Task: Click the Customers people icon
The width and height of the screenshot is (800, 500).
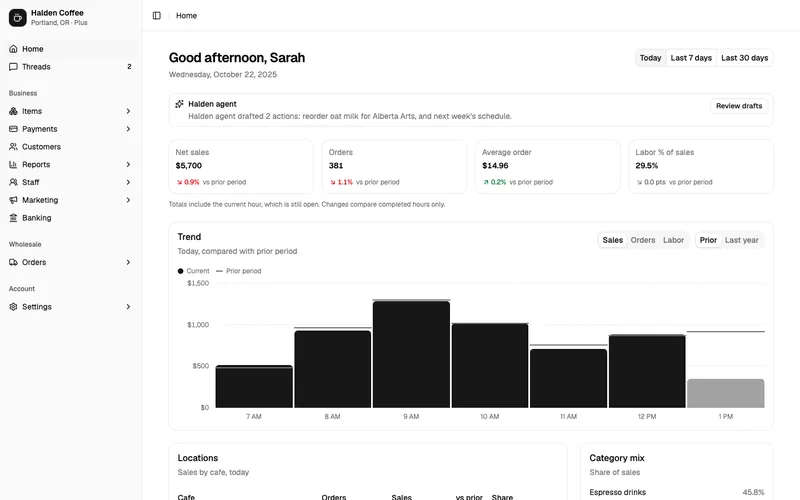Action: [x=13, y=147]
